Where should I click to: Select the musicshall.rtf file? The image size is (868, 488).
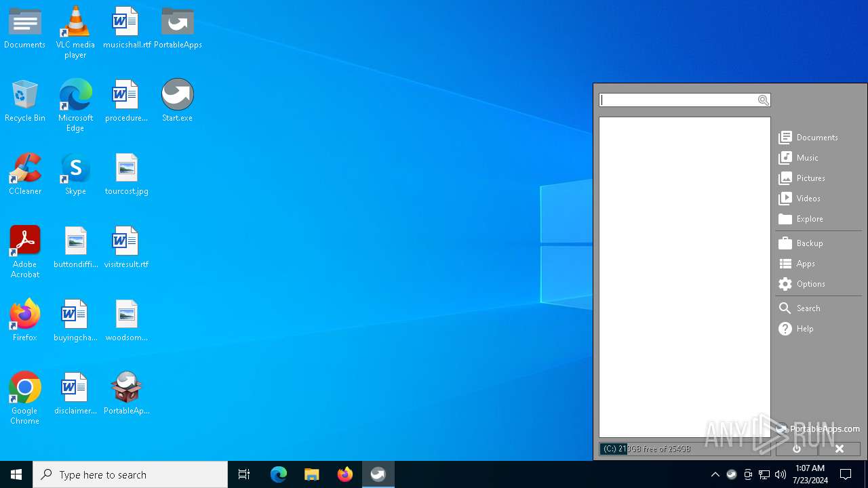pyautogui.click(x=127, y=28)
